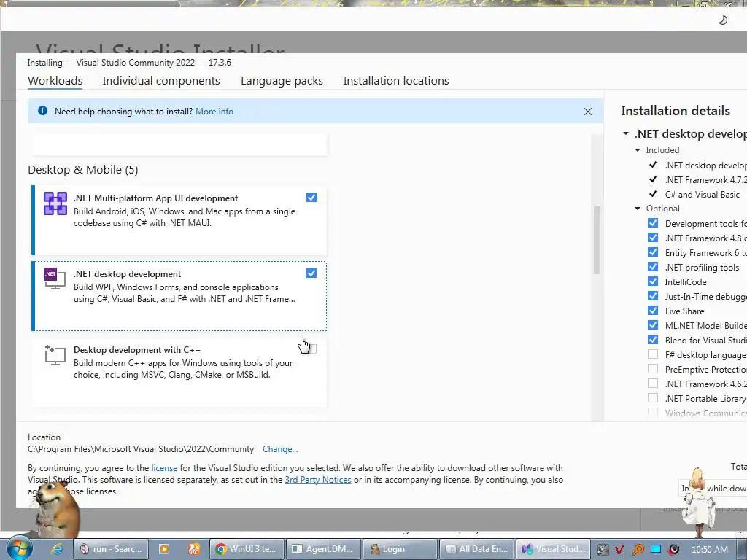This screenshot has width=747, height=560.
Task: Check the Desktop development with C++ workload
Action: point(311,349)
